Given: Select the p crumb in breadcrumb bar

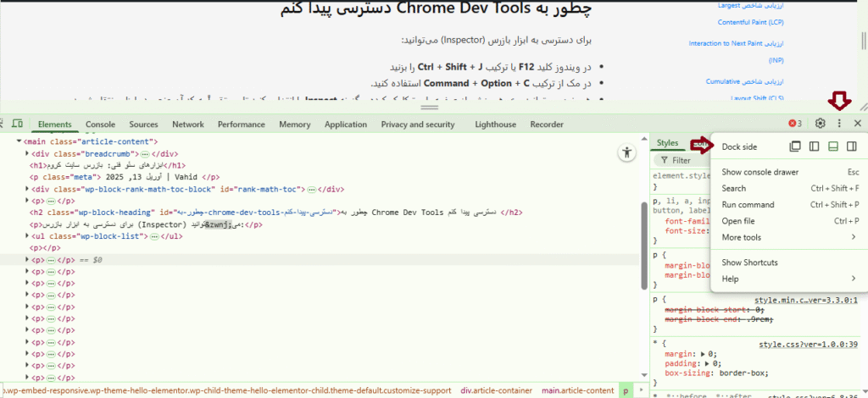Looking at the screenshot, I should click(x=626, y=391).
